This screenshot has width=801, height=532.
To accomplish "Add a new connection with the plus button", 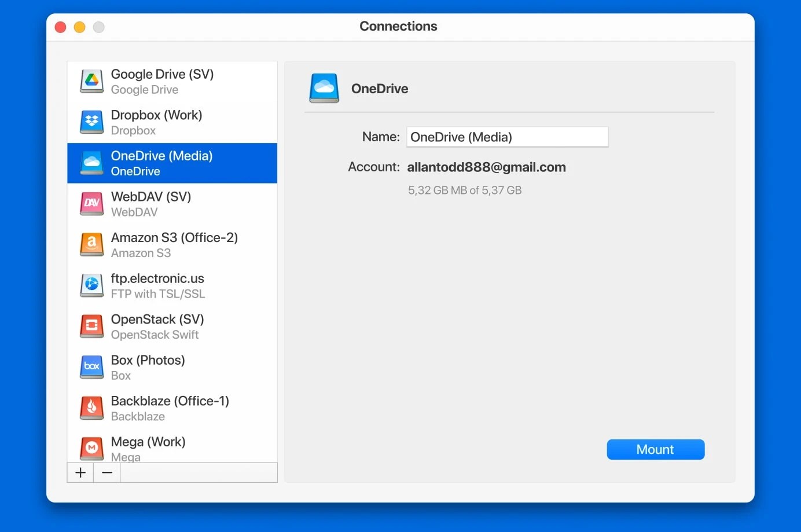I will (80, 472).
